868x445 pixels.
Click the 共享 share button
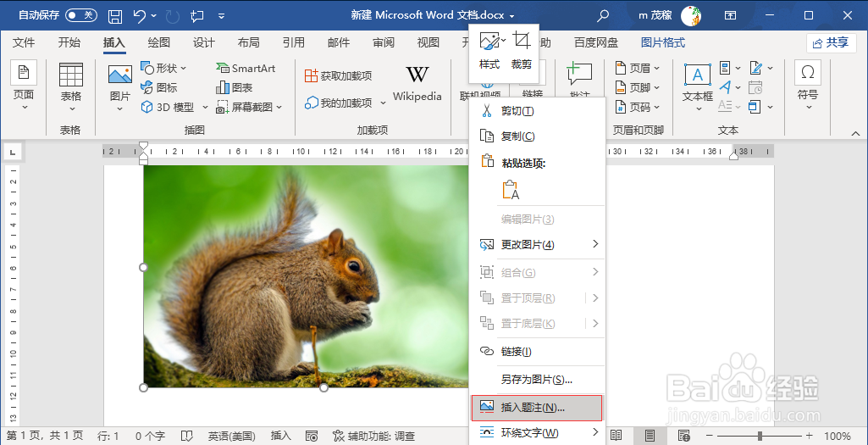(831, 42)
